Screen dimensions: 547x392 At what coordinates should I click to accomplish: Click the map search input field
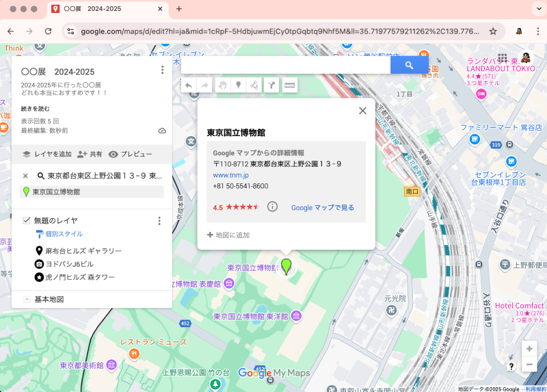(x=286, y=65)
